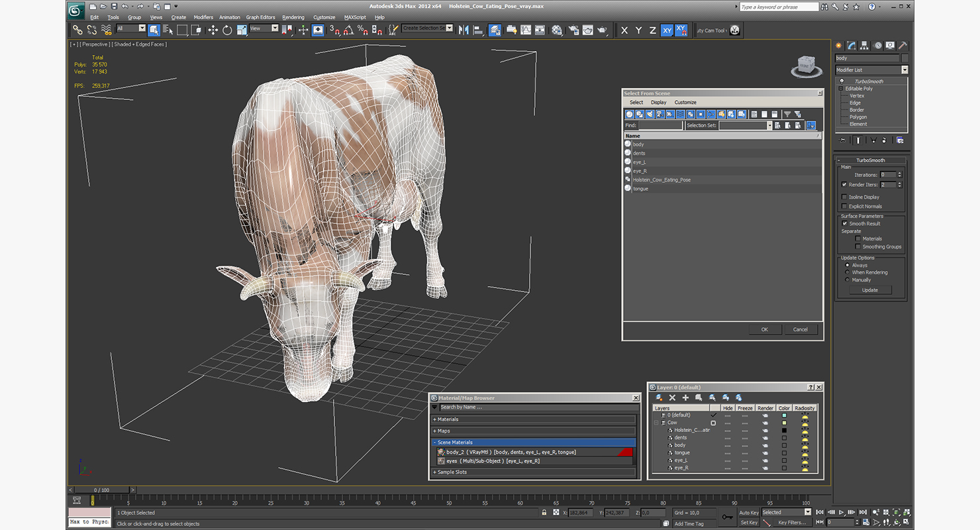Choose Rectangular Selection Region tool
Screen dimensions: 980x530
[182, 30]
